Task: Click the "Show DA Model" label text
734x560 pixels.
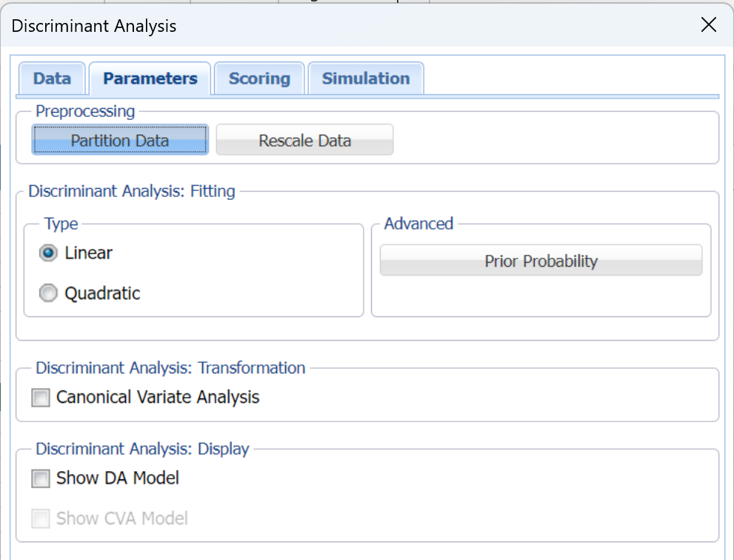Action: [118, 479]
